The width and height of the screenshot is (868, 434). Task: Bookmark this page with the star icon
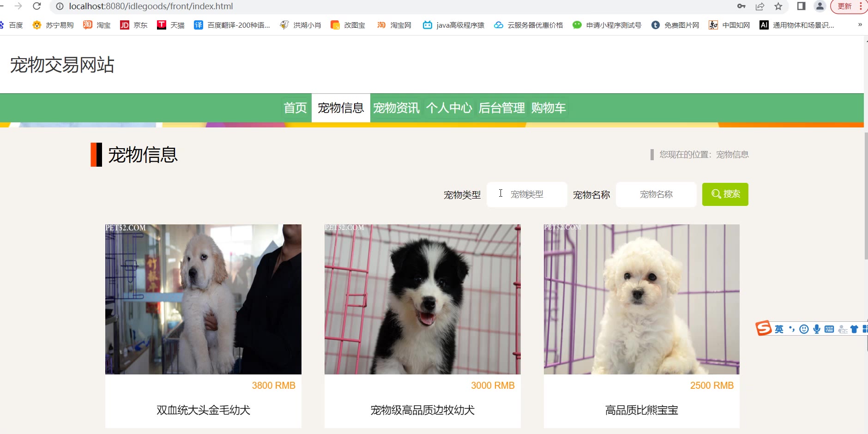pyautogui.click(x=778, y=6)
